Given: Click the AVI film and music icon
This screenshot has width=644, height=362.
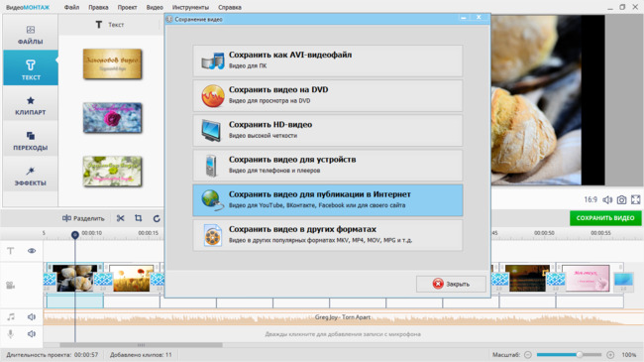Looking at the screenshot, I should [213, 60].
